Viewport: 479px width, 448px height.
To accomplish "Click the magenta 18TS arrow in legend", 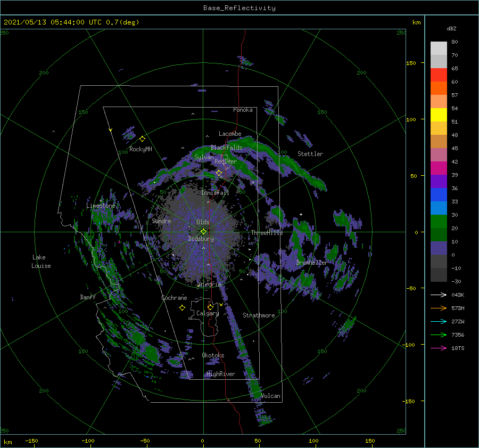I will 439,348.
